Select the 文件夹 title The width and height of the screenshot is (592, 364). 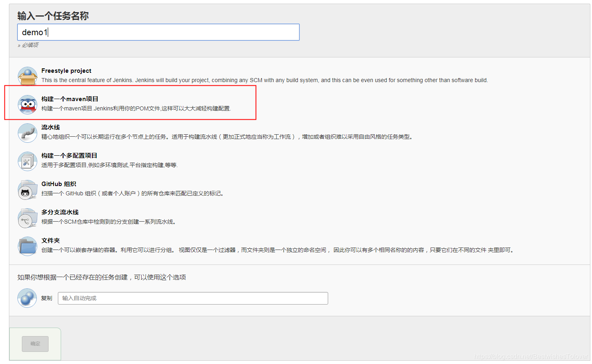(x=51, y=241)
